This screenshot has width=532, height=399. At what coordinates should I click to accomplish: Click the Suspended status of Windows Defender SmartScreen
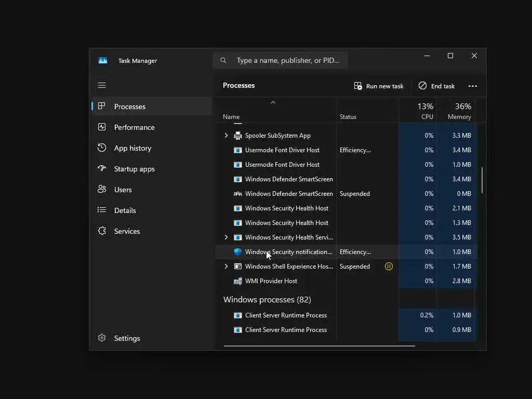click(354, 194)
